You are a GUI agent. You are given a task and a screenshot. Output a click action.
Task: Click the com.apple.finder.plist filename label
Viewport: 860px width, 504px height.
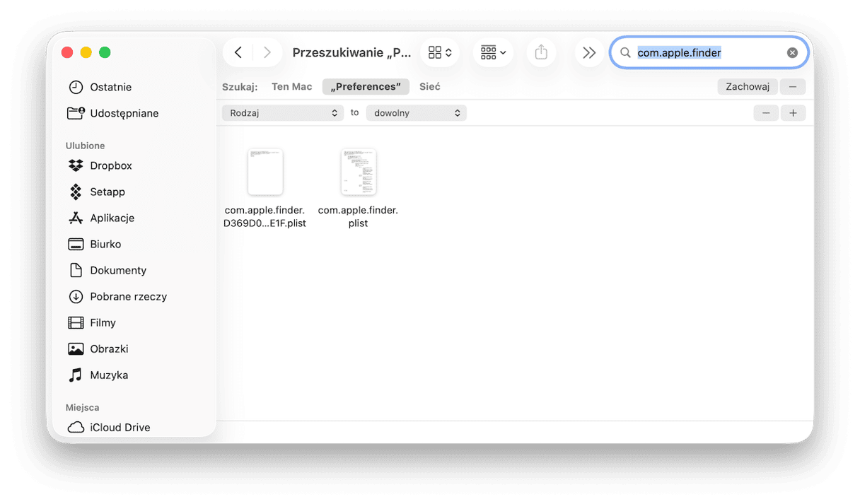pyautogui.click(x=358, y=216)
